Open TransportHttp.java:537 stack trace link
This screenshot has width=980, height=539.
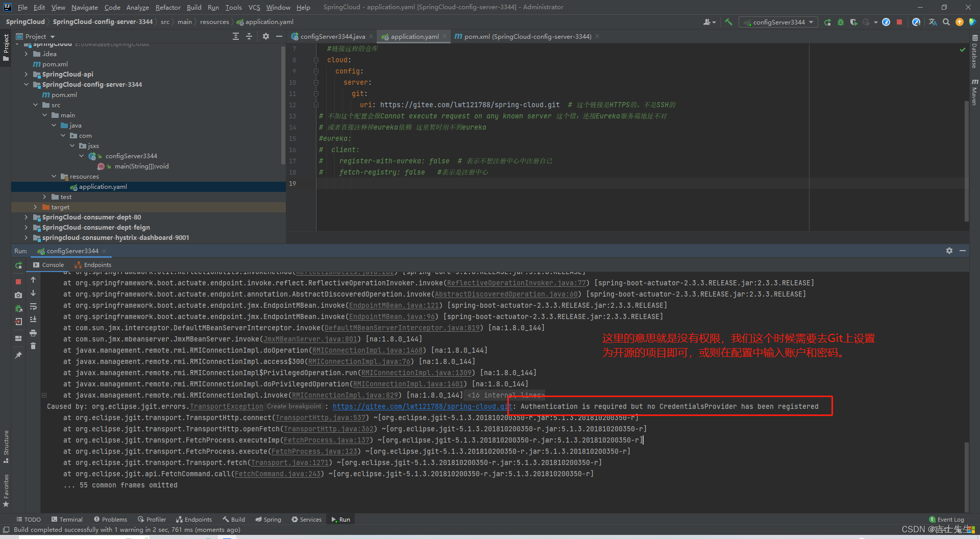(x=321, y=418)
